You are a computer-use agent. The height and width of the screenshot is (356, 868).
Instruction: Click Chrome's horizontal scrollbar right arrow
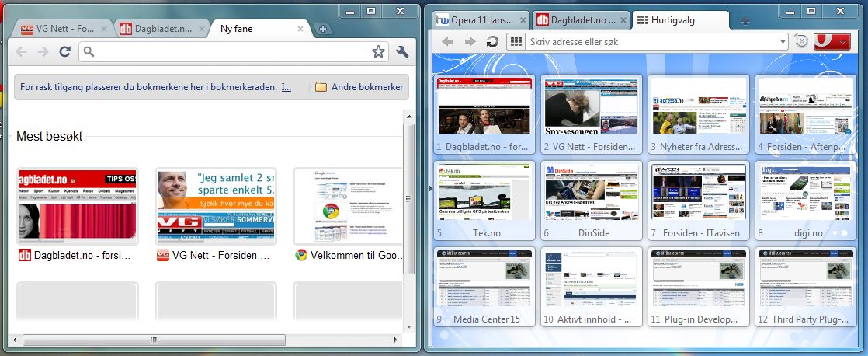[x=396, y=340]
